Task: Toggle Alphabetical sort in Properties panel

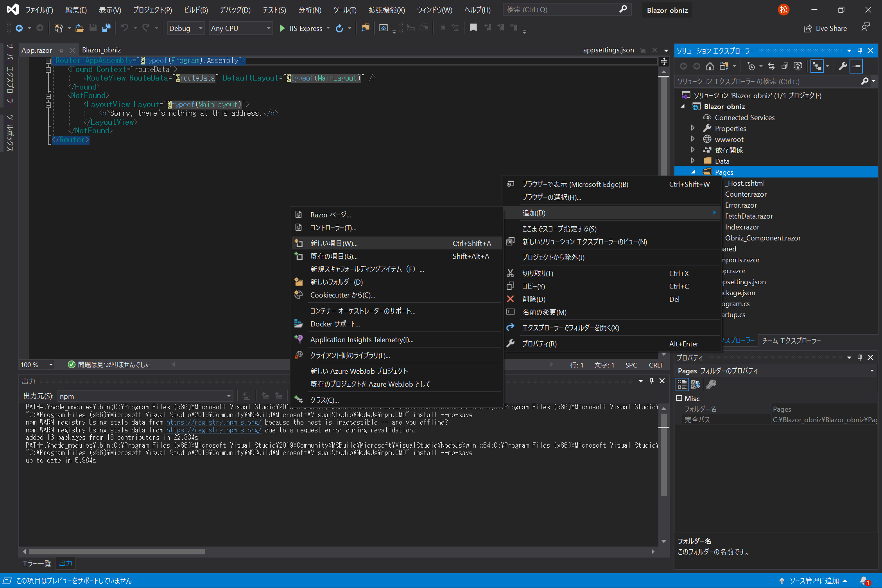Action: [696, 384]
